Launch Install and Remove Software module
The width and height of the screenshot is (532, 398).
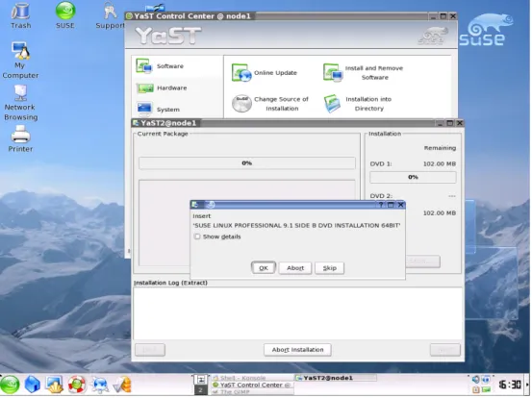click(x=363, y=72)
